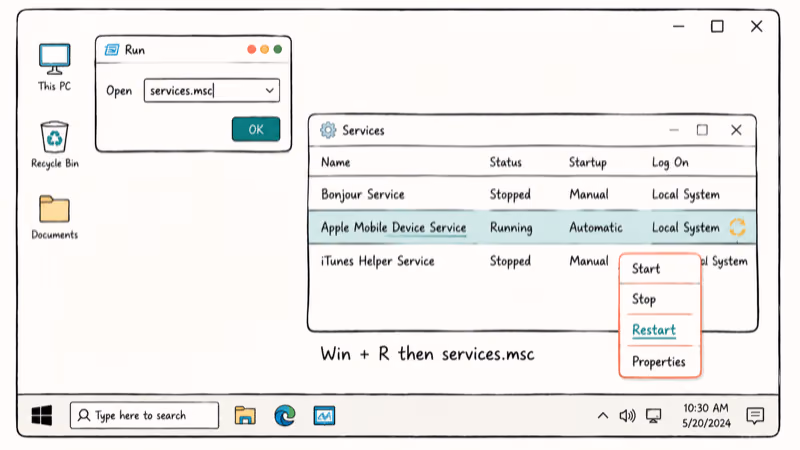Click the Stopped status of Bonjour Service
This screenshot has height=450, width=800.
tap(510, 194)
